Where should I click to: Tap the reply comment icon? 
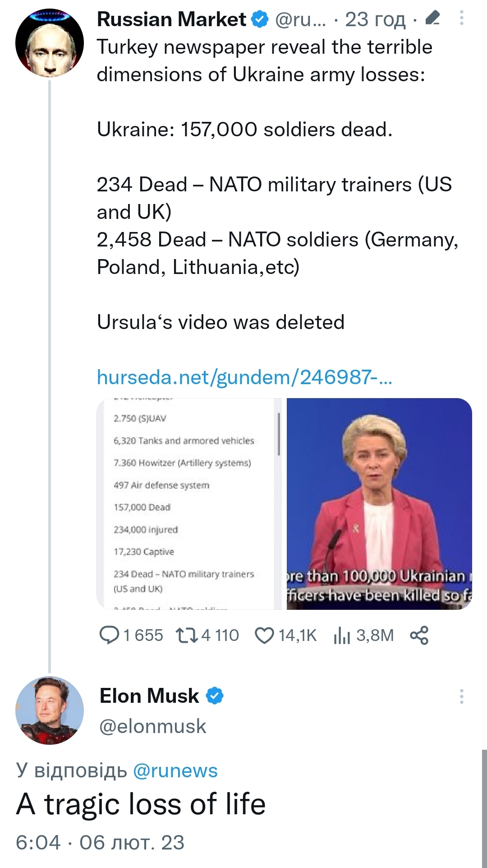(109, 635)
